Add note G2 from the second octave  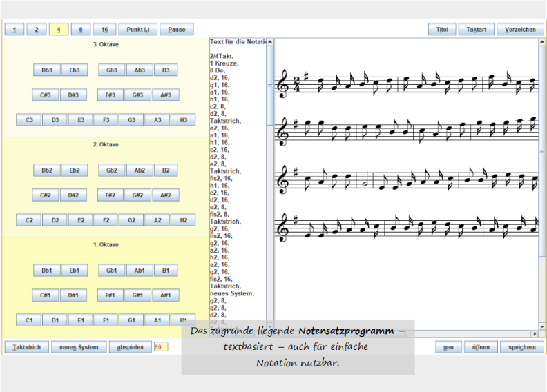[x=131, y=220]
